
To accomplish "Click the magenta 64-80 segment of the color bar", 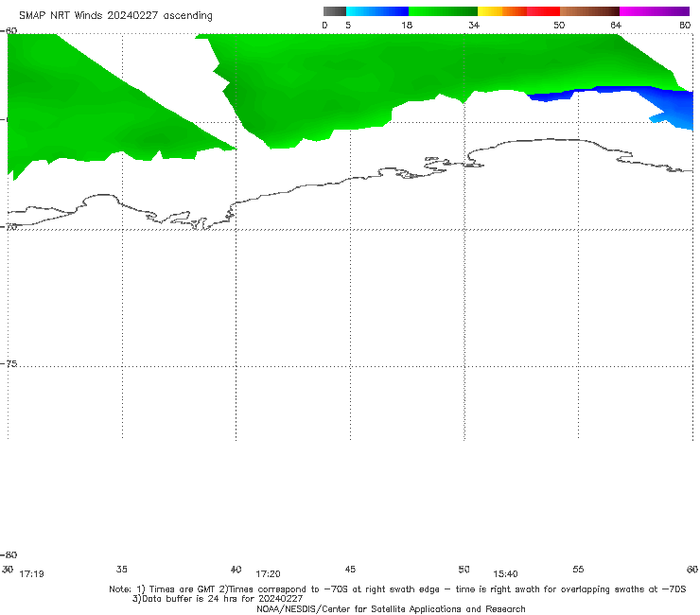I will coord(655,11).
